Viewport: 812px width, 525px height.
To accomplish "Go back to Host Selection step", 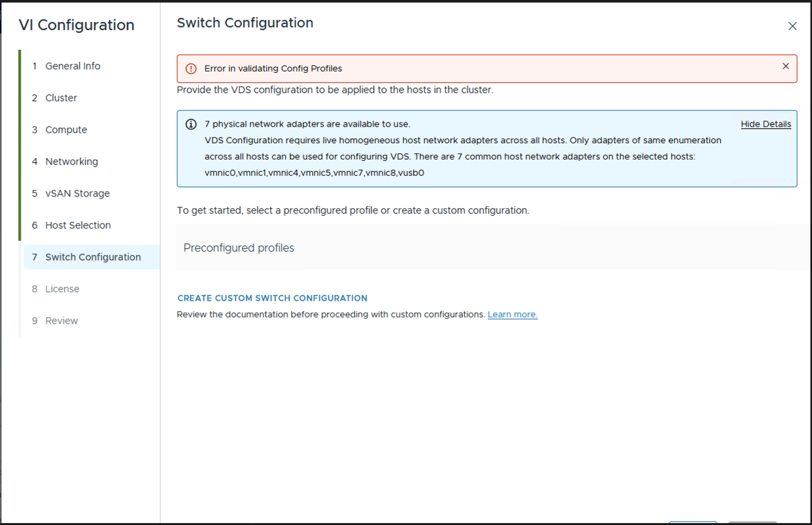I will 78,225.
